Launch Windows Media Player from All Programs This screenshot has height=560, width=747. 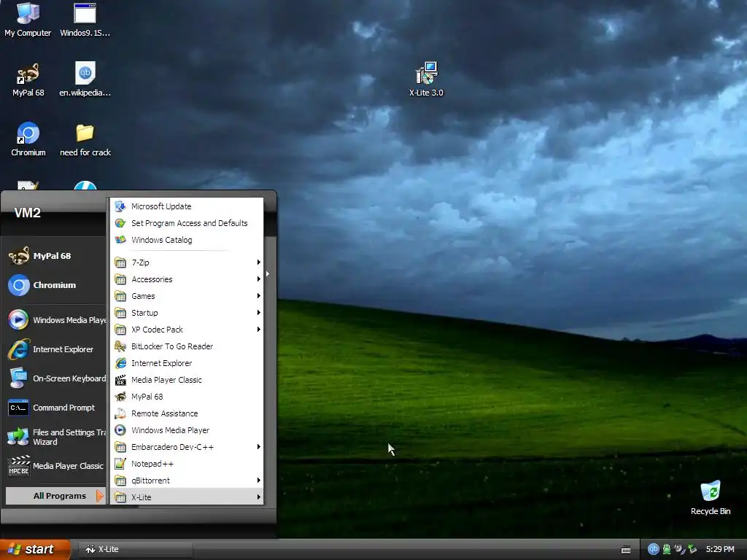pyautogui.click(x=187, y=430)
